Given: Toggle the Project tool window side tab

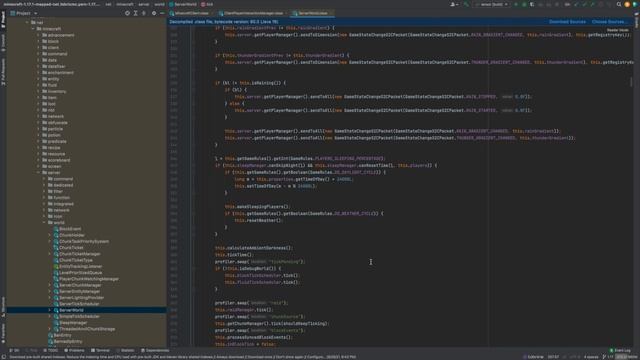Looking at the screenshot, I should click(x=3, y=20).
